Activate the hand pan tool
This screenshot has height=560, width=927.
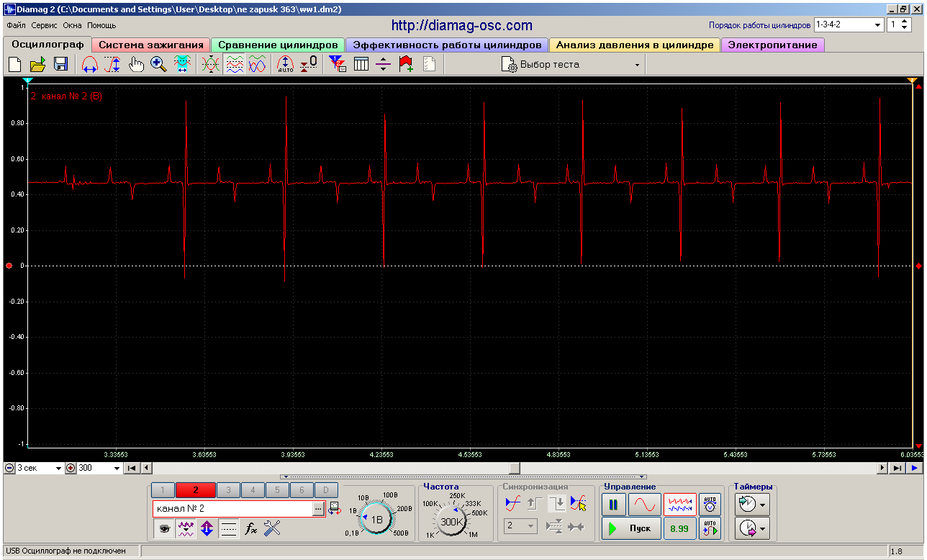[136, 64]
